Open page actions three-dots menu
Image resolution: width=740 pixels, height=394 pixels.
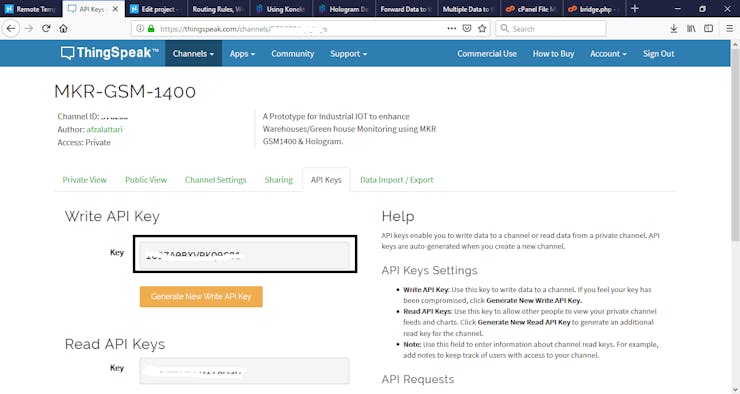pyautogui.click(x=452, y=28)
